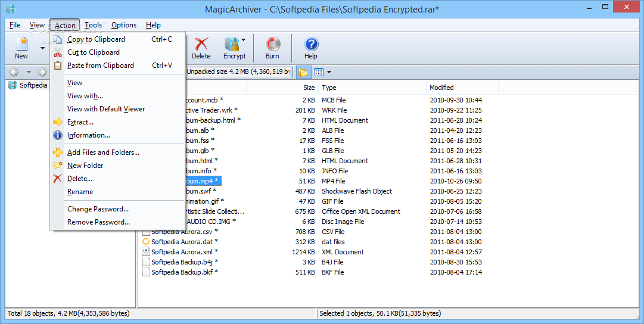644x324 pixels.
Task: Click the New archive toolbar icon
Action: click(21, 43)
